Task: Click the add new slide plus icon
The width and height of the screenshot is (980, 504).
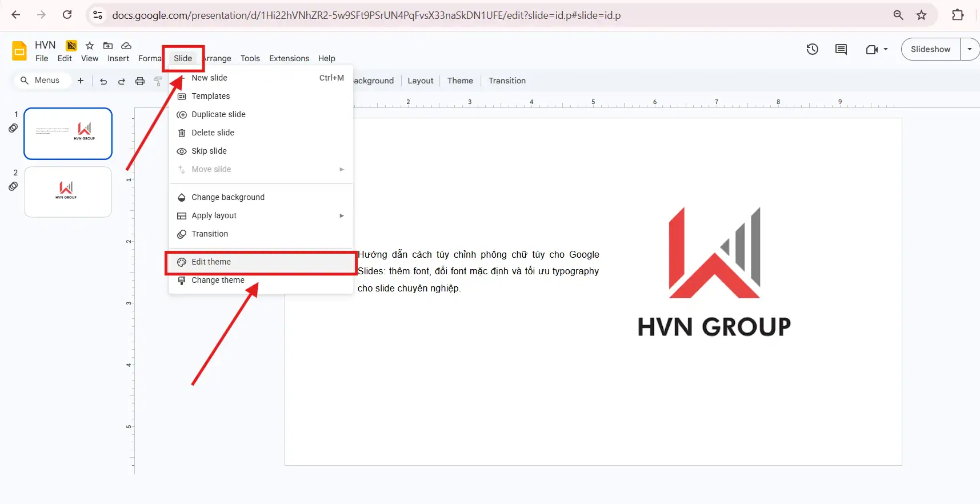Action: (81, 81)
